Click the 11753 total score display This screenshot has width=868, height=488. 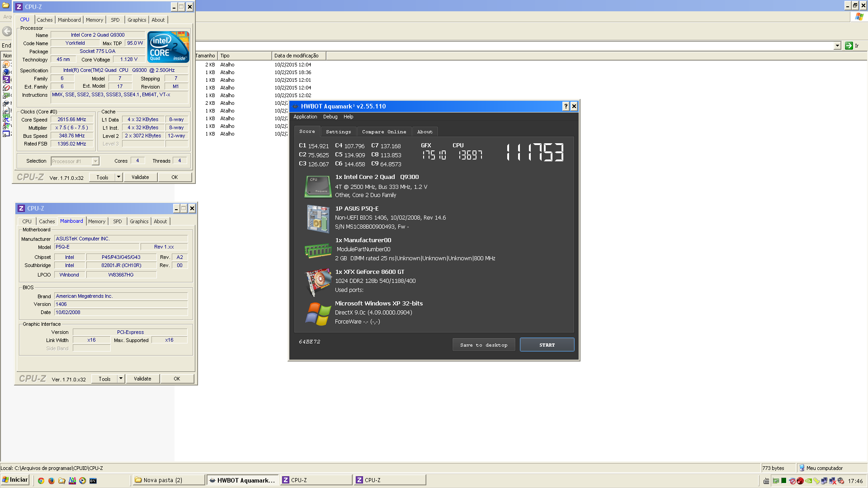pyautogui.click(x=535, y=152)
